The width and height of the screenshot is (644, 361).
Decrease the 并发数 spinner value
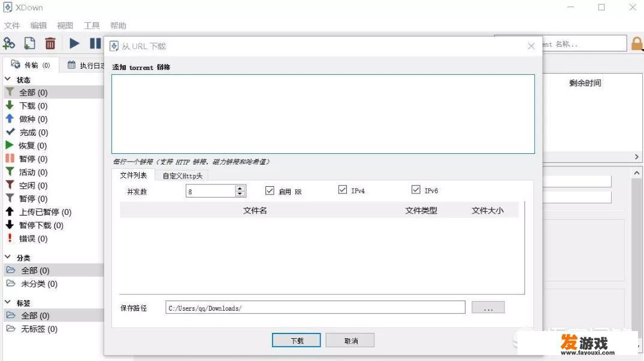(240, 193)
